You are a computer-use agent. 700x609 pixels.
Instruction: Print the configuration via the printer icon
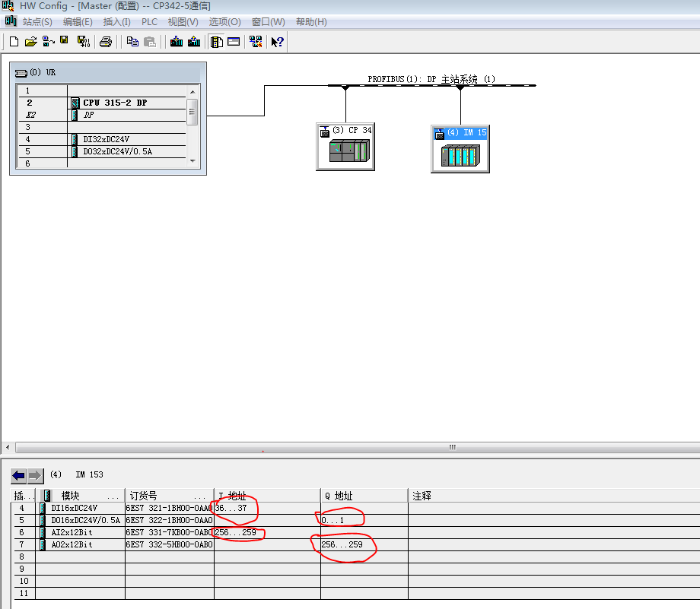(x=106, y=42)
